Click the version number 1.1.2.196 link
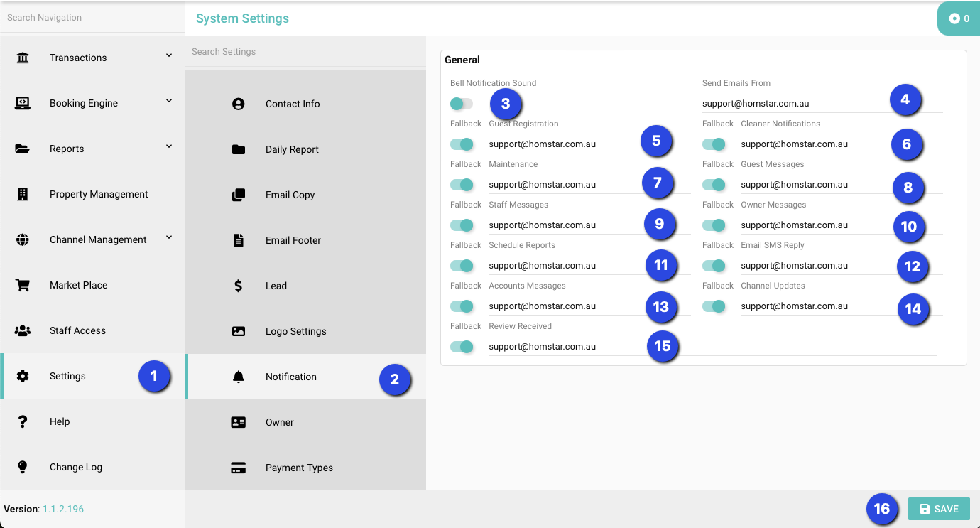This screenshot has height=528, width=980. (63, 509)
